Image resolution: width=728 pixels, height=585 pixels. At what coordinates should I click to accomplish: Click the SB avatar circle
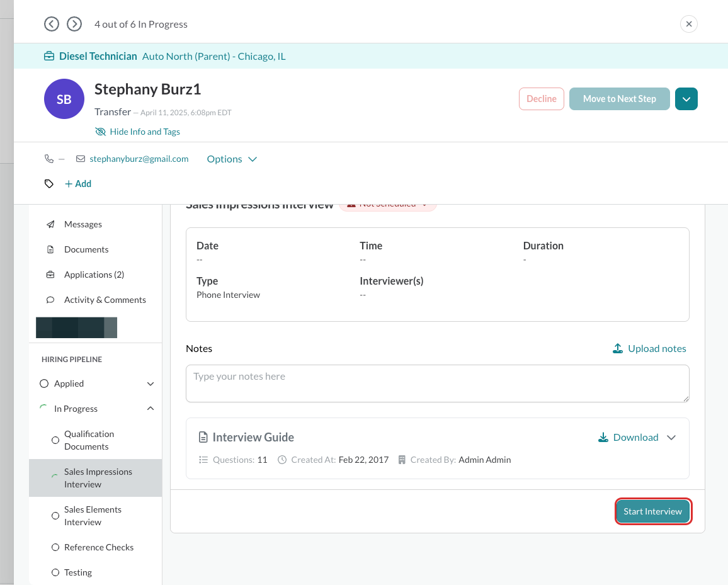[64, 99]
